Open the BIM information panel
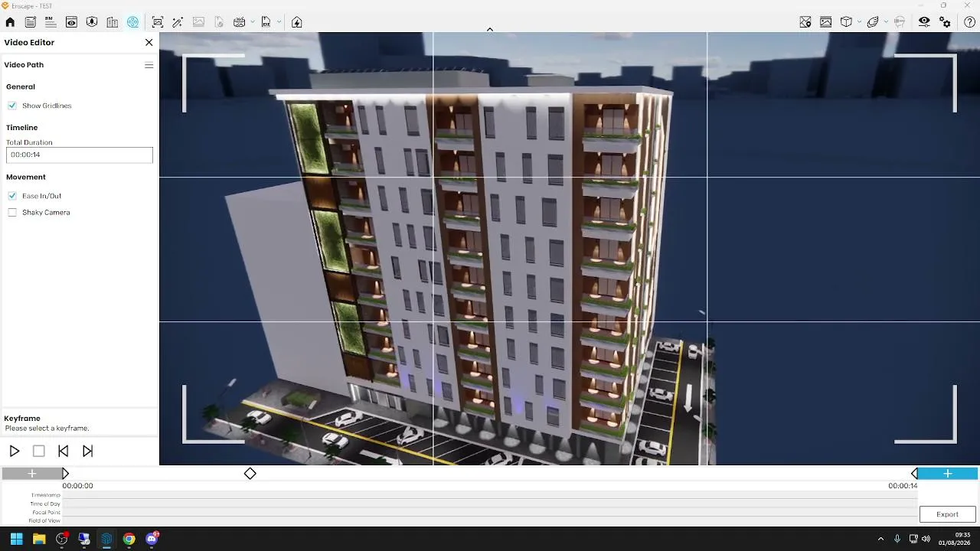Screen dimensions: 980x551 tap(51, 22)
